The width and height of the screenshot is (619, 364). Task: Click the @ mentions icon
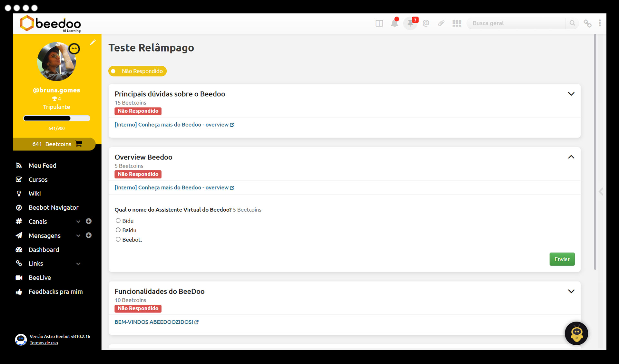426,23
